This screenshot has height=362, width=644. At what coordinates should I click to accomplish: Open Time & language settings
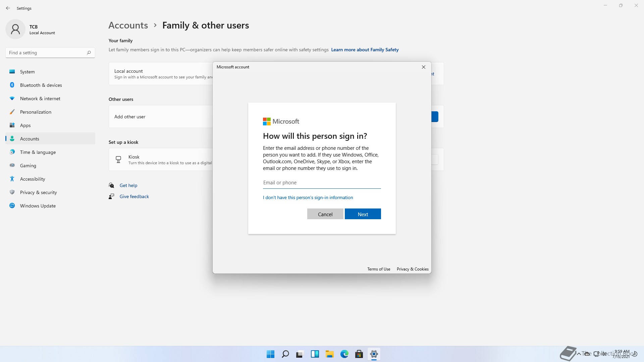tap(50, 152)
